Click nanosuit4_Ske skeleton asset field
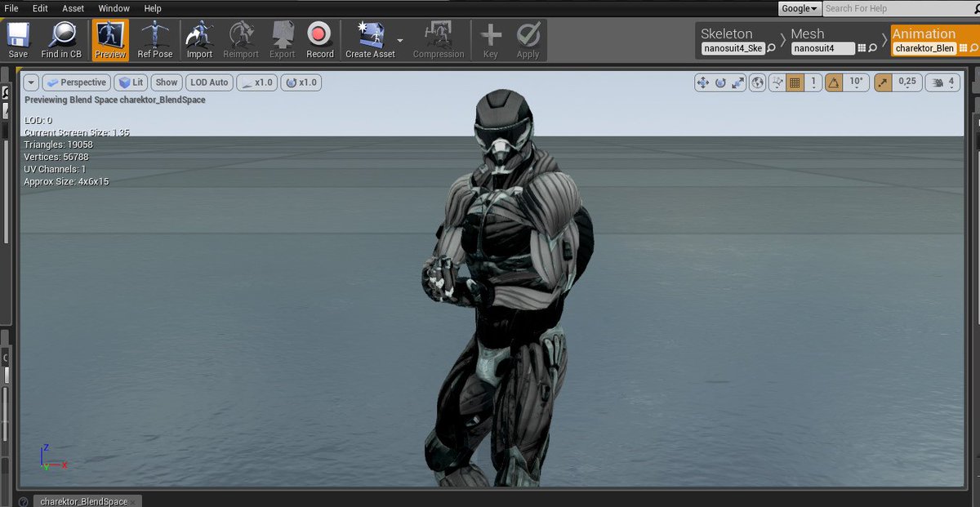 pyautogui.click(x=733, y=49)
